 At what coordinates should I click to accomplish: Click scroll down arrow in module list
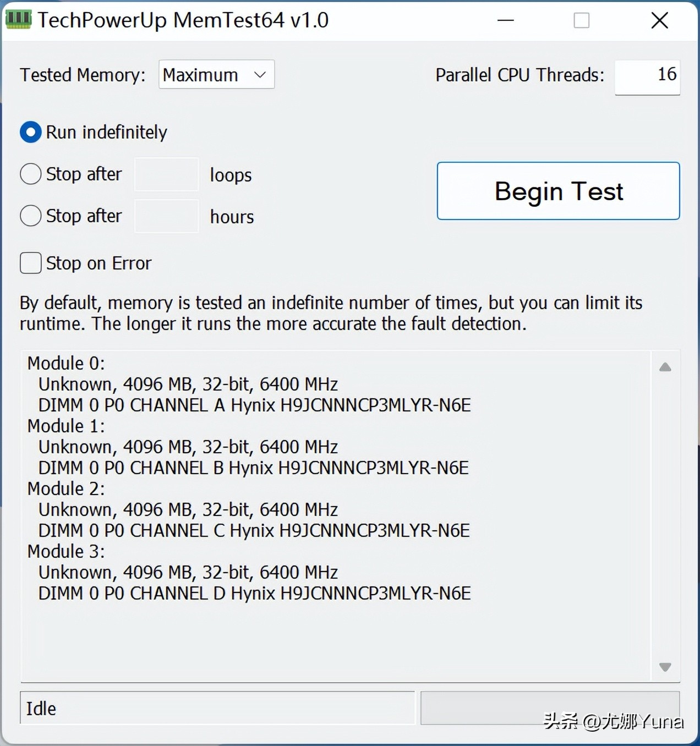coord(665,667)
